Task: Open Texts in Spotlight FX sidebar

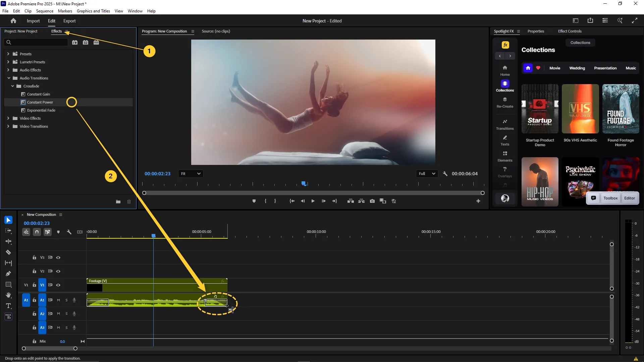Action: click(x=505, y=140)
